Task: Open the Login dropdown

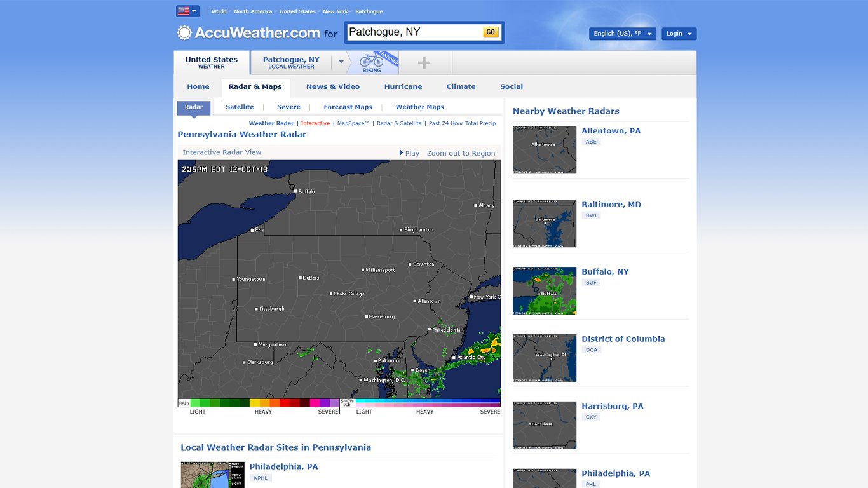Action: (679, 34)
